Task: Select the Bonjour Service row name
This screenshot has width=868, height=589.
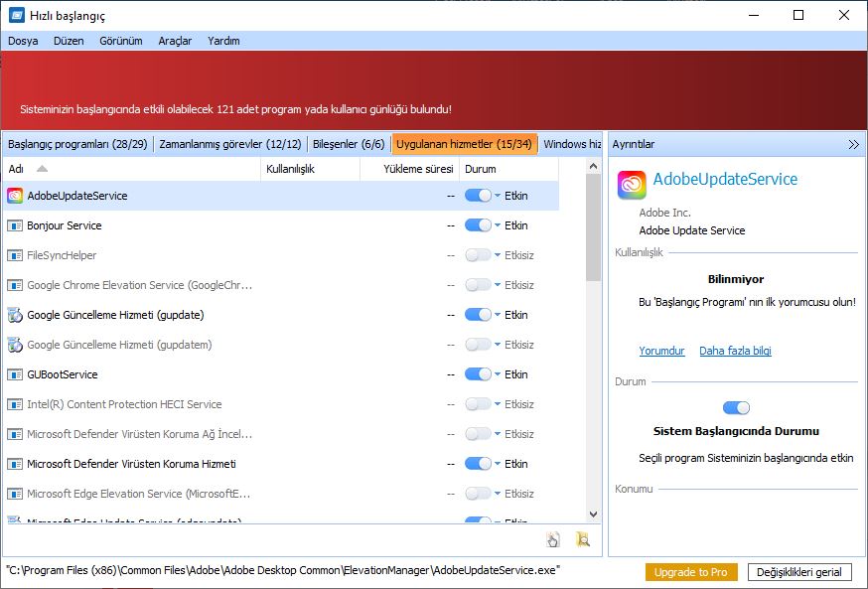Action: point(65,225)
